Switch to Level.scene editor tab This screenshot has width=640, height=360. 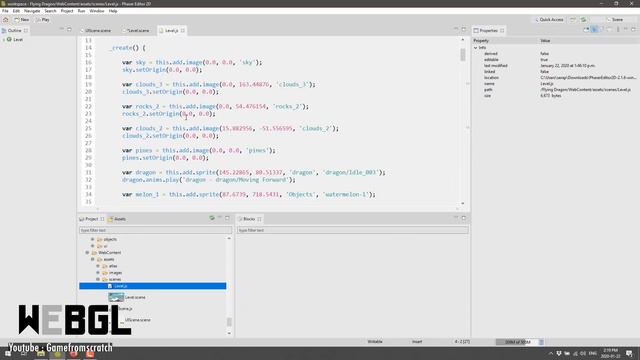click(x=136, y=31)
